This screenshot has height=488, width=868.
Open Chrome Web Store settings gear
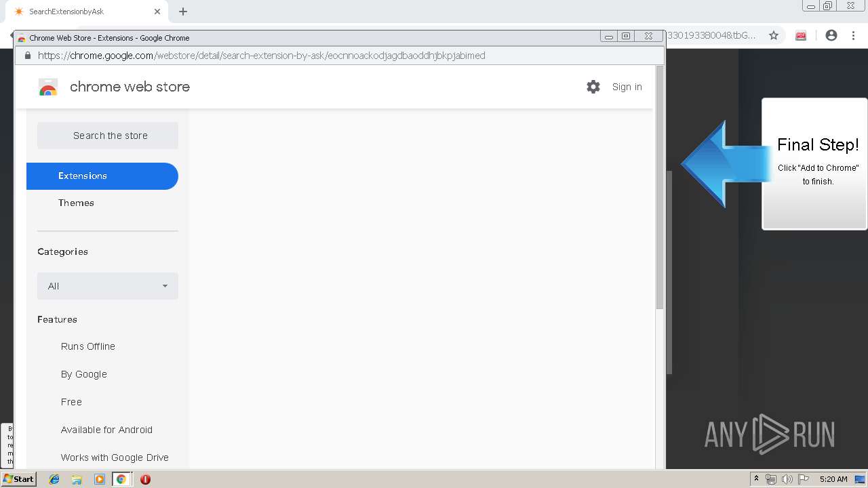click(593, 87)
